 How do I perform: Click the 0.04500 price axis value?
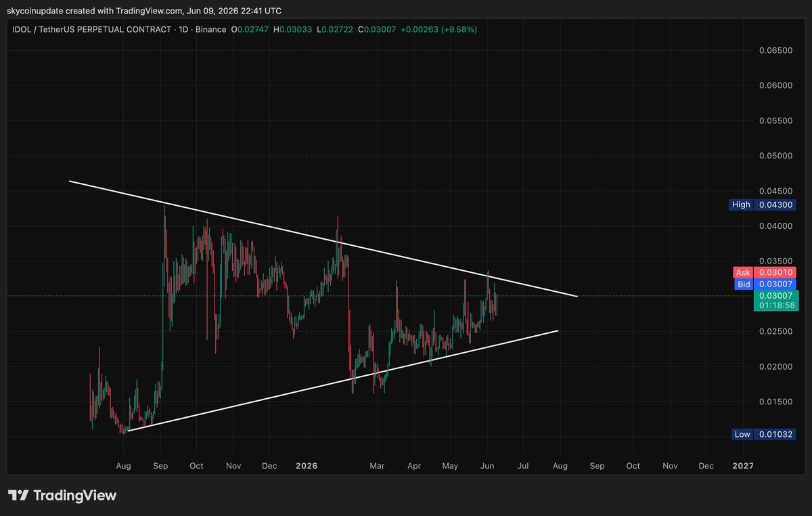(775, 191)
